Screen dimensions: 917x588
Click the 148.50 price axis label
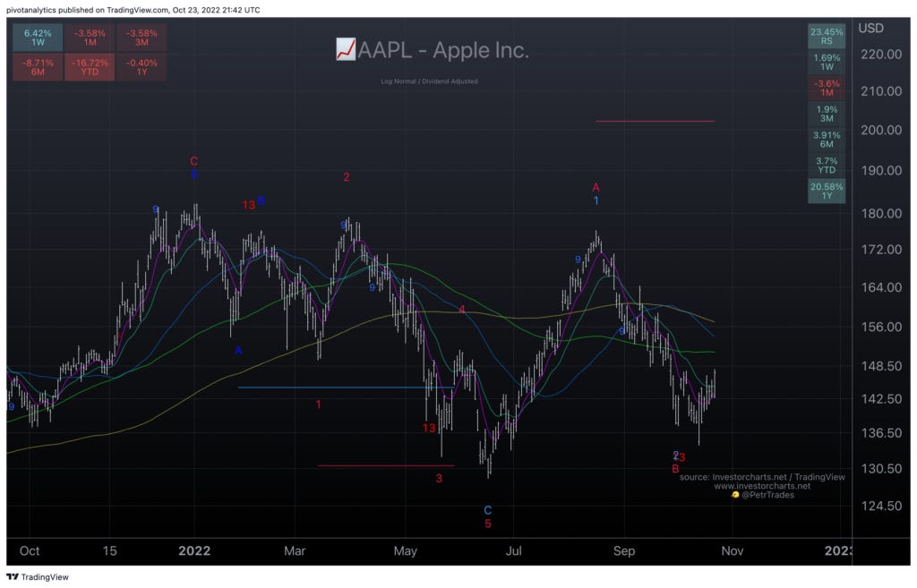pyautogui.click(x=881, y=366)
